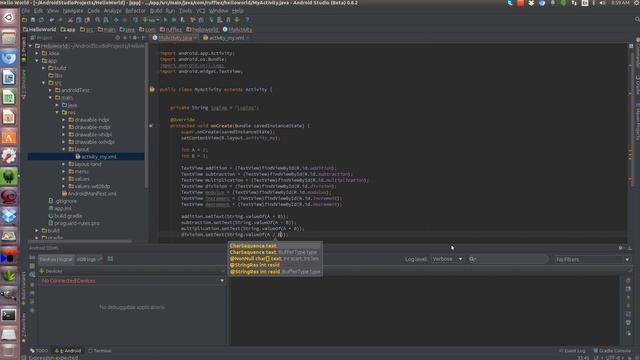The image size is (640, 360).
Task: Open the File menu
Action: point(25,11)
